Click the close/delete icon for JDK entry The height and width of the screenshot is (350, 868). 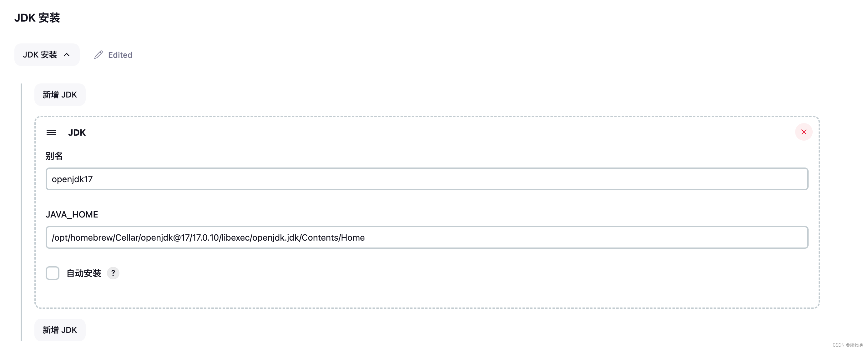(804, 132)
